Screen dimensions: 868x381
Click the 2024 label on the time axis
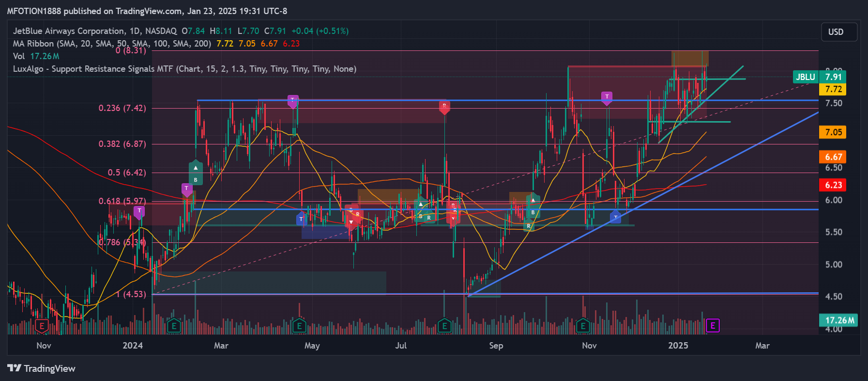[x=133, y=346]
